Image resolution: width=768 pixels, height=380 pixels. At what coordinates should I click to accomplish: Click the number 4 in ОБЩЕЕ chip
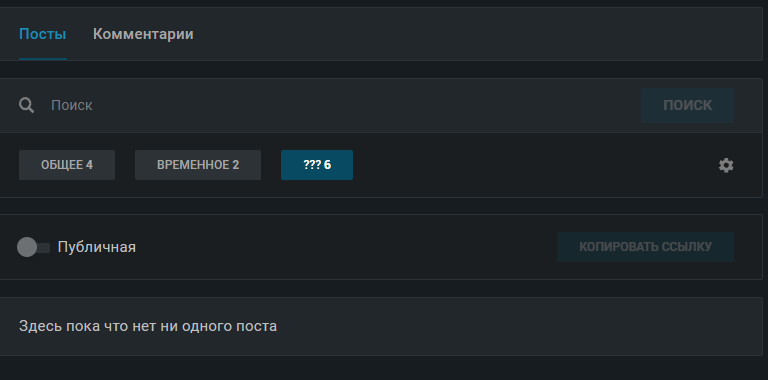pos(89,165)
